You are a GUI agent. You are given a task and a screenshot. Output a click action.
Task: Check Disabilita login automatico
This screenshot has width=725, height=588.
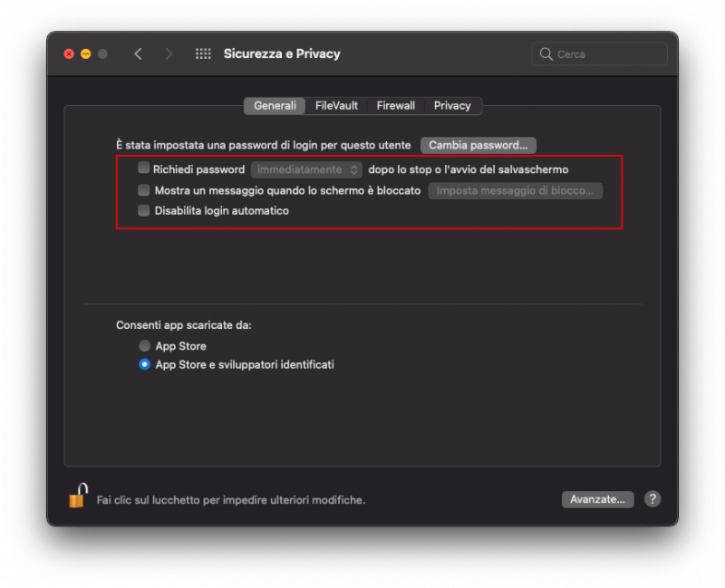(x=143, y=210)
